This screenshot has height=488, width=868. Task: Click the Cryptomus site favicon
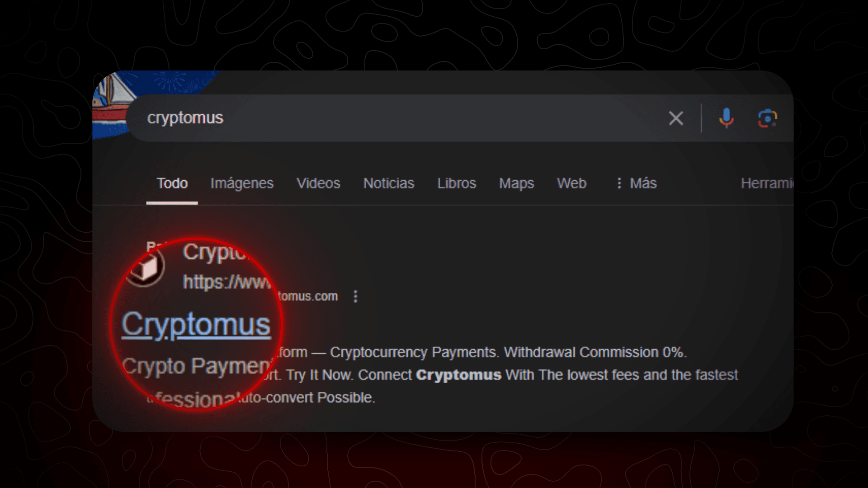coord(145,267)
